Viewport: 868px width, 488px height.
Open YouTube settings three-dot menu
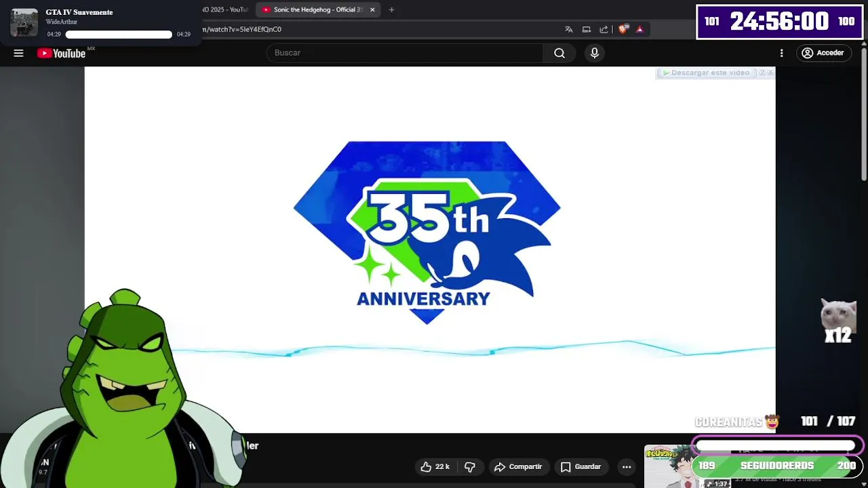coord(781,53)
